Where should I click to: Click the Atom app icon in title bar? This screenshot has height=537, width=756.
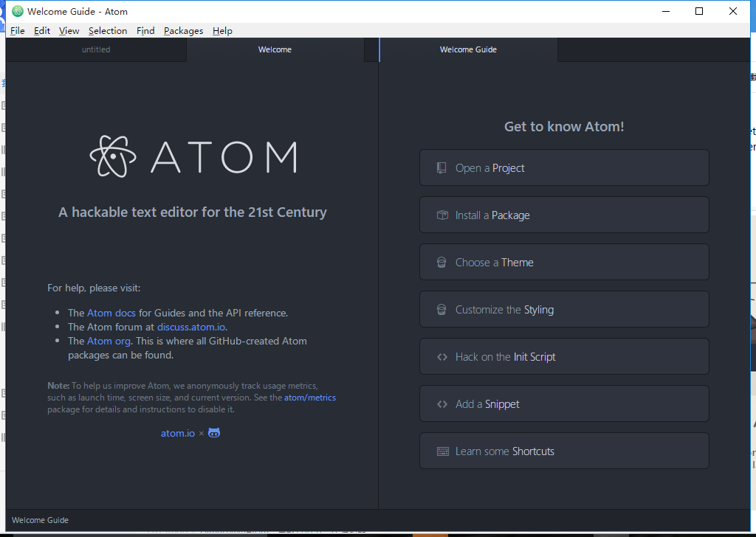coord(18,11)
